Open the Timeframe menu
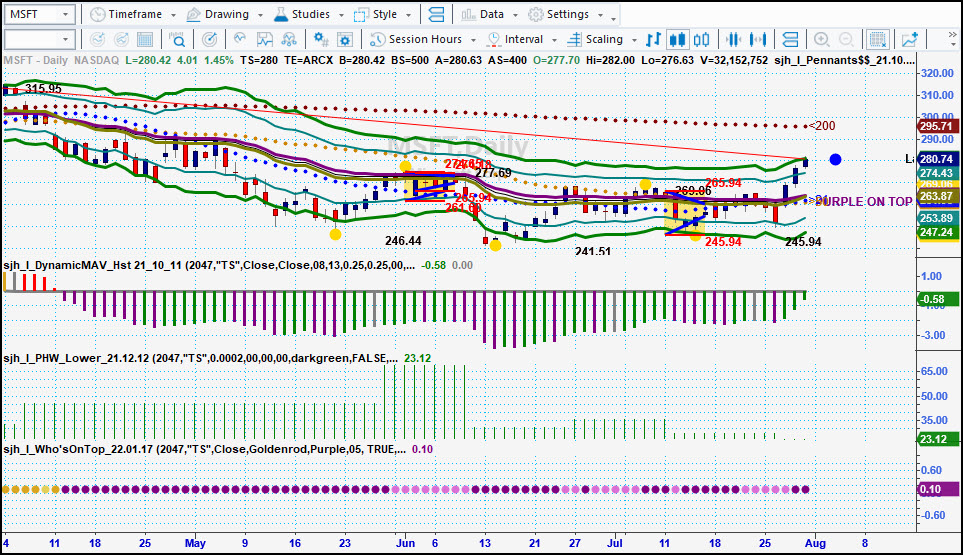This screenshot has width=963, height=555. pyautogui.click(x=134, y=14)
